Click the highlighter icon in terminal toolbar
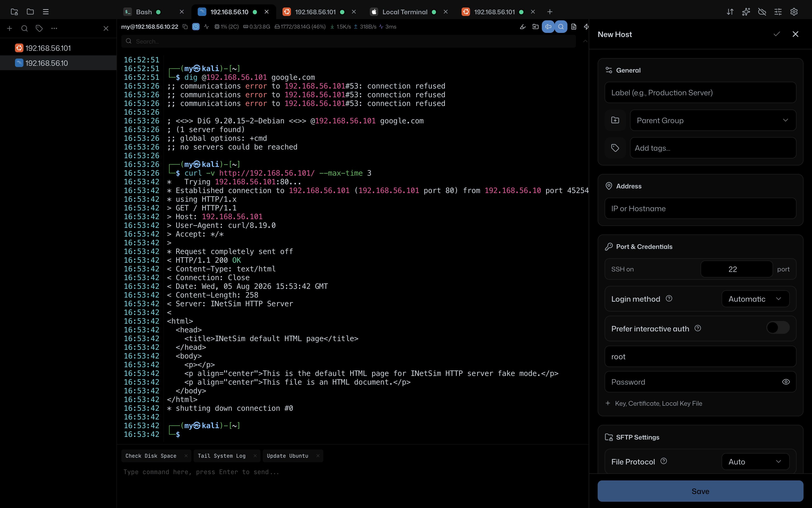The width and height of the screenshot is (812, 508). click(x=522, y=27)
